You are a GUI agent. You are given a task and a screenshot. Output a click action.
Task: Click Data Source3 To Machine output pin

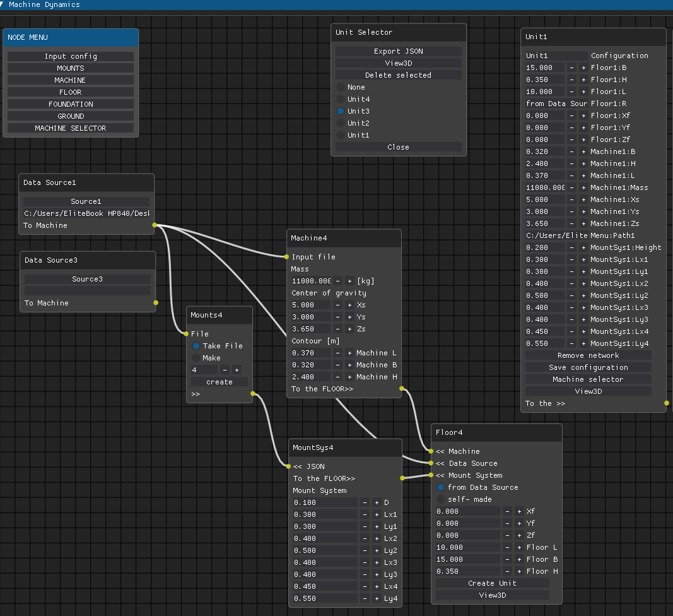coord(156,303)
